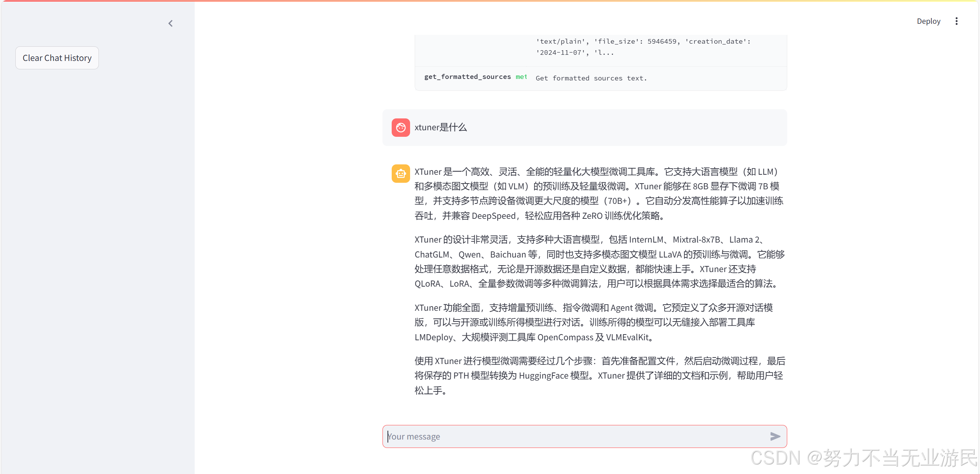Viewport: 980px width, 474px height.
Task: Click the xtuner是什么 user message bubble
Action: (441, 128)
